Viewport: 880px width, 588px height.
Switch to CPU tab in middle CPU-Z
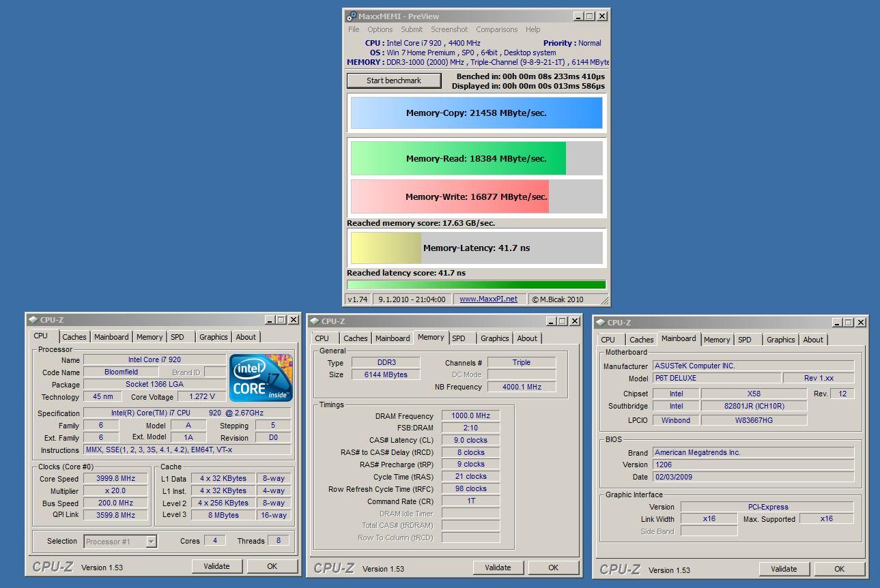[x=322, y=338]
